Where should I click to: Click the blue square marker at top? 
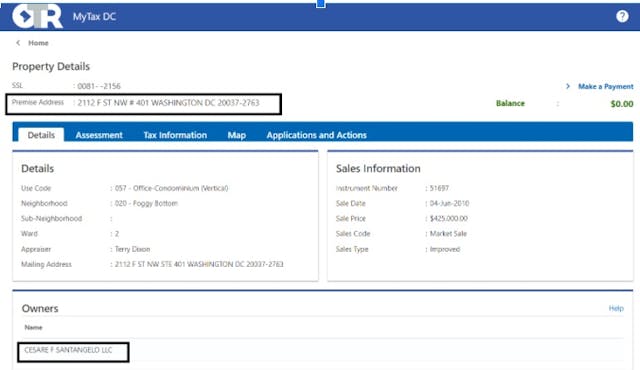click(x=321, y=3)
